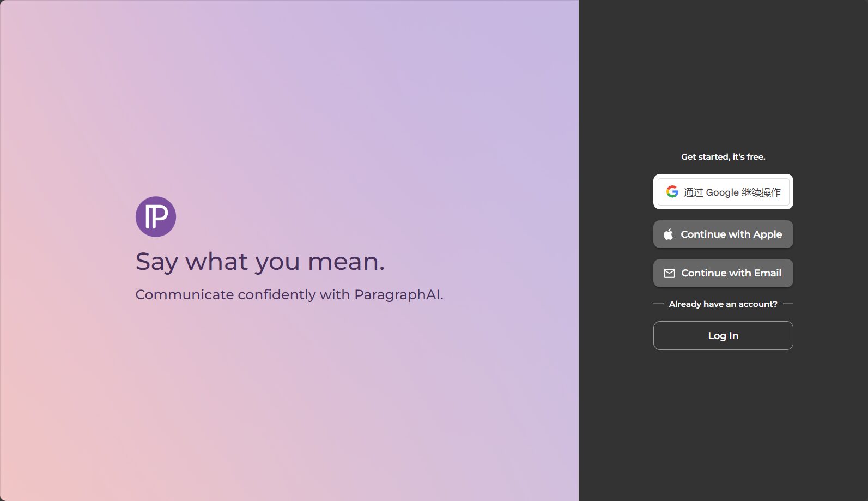This screenshot has width=868, height=501.
Task: Click the envelope email icon
Action: point(669,273)
